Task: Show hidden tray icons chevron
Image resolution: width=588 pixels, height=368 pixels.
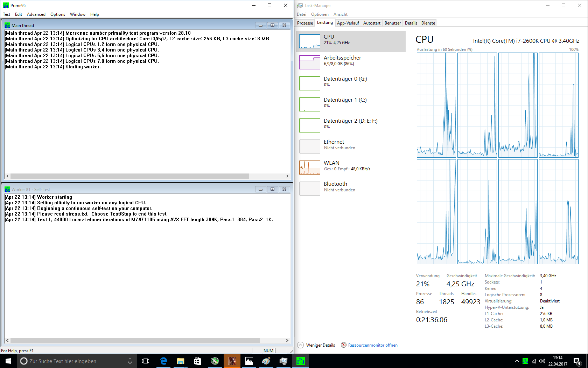Action: click(517, 361)
